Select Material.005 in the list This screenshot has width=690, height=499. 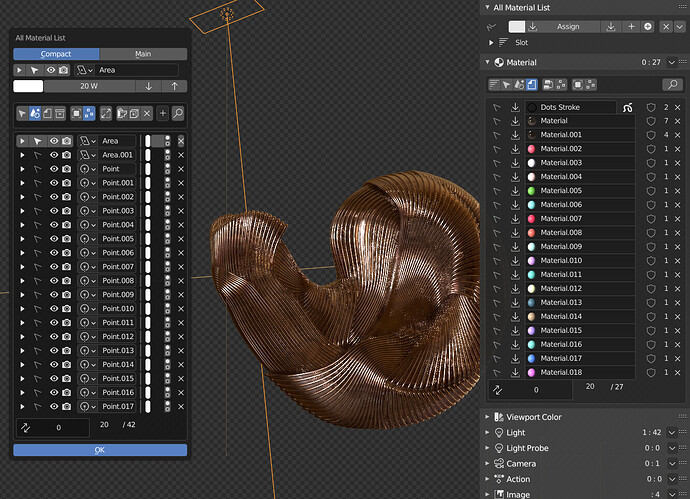[x=580, y=191]
